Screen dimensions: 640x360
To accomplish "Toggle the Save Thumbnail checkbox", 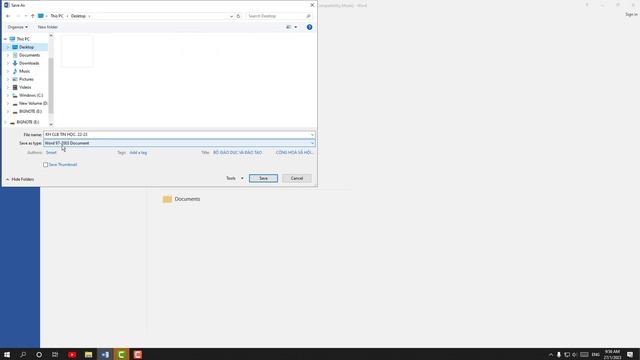I will (x=46, y=164).
